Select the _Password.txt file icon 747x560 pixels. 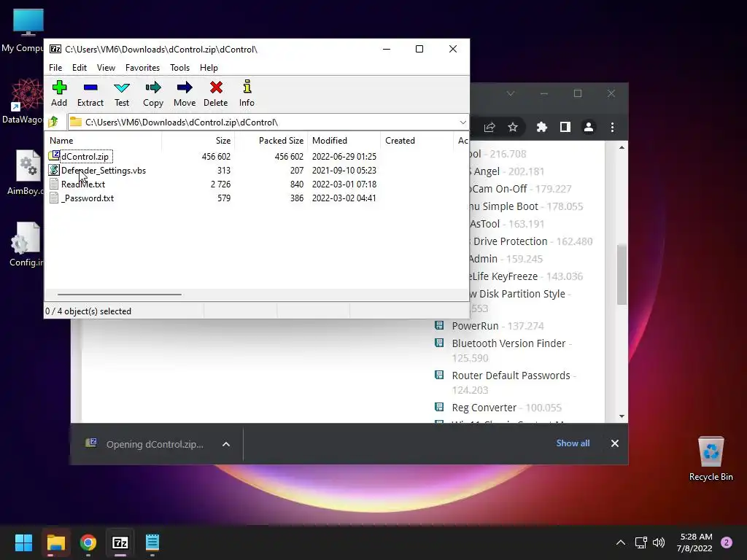click(54, 198)
